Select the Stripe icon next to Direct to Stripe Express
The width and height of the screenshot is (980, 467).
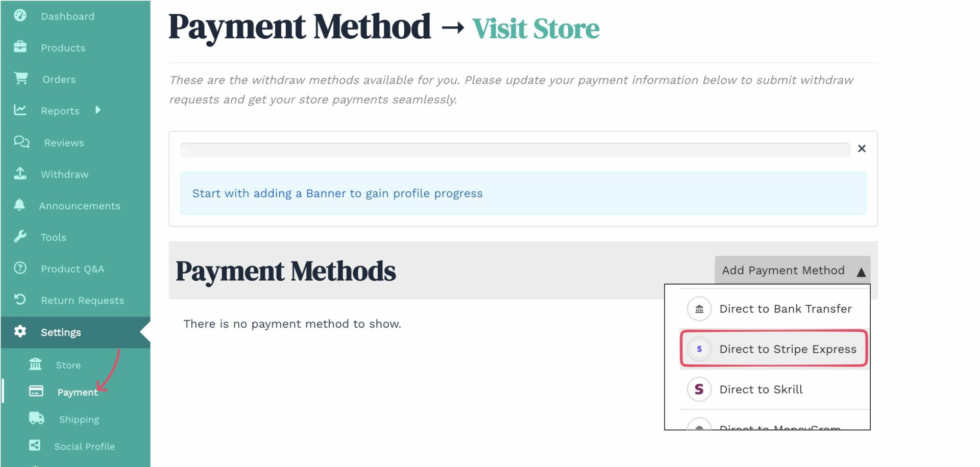[699, 349]
